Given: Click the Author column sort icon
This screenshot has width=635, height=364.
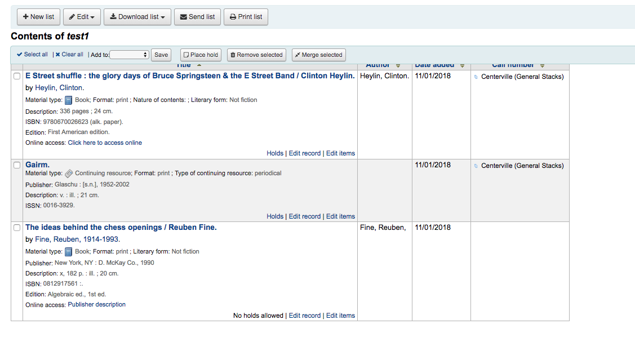Looking at the screenshot, I should [x=398, y=66].
